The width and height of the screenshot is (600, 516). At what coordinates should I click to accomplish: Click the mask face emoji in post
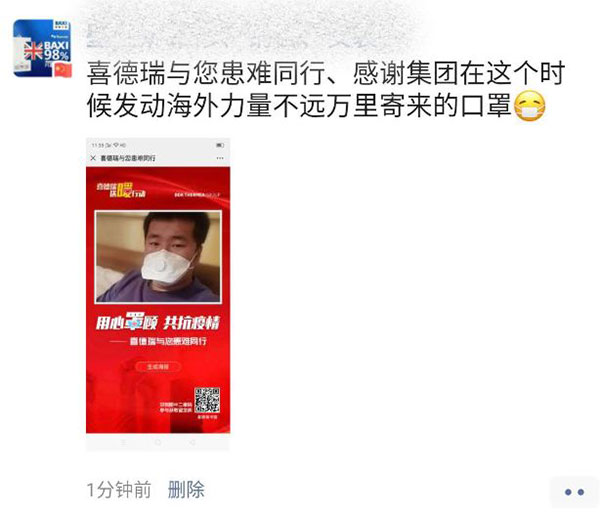pyautogui.click(x=529, y=106)
